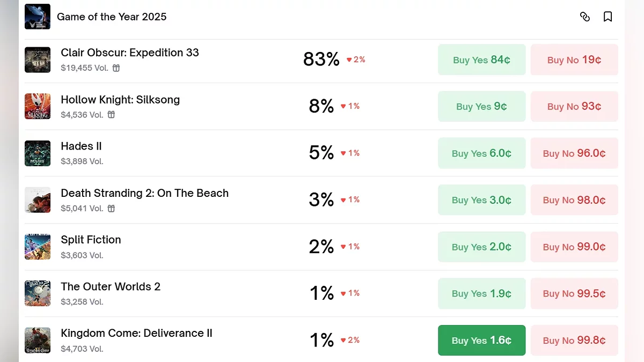Buy No on Hades II at 96.0¢
Image resolution: width=644 pixels, height=362 pixels.
(574, 153)
